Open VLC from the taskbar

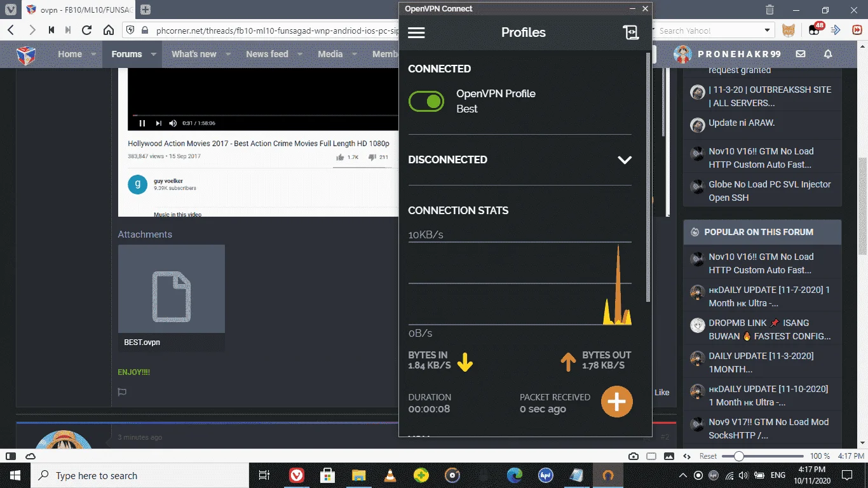tap(390, 475)
